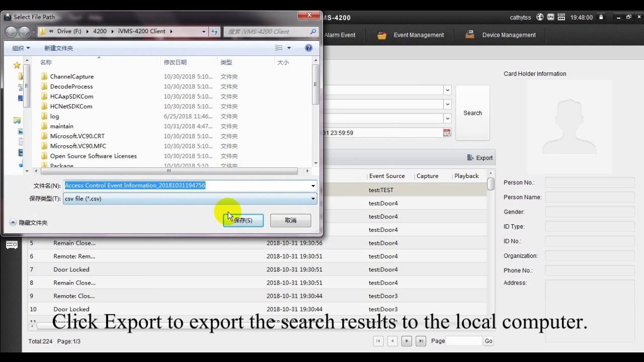Go to last page of results

[421, 341]
